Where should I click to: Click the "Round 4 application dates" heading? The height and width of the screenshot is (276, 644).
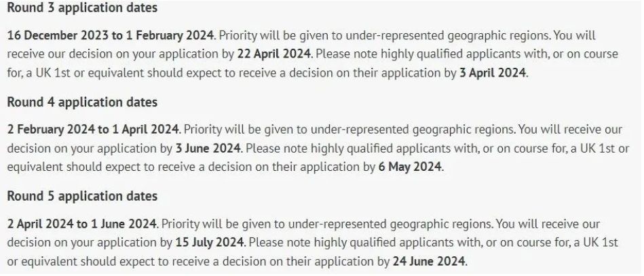point(82,102)
